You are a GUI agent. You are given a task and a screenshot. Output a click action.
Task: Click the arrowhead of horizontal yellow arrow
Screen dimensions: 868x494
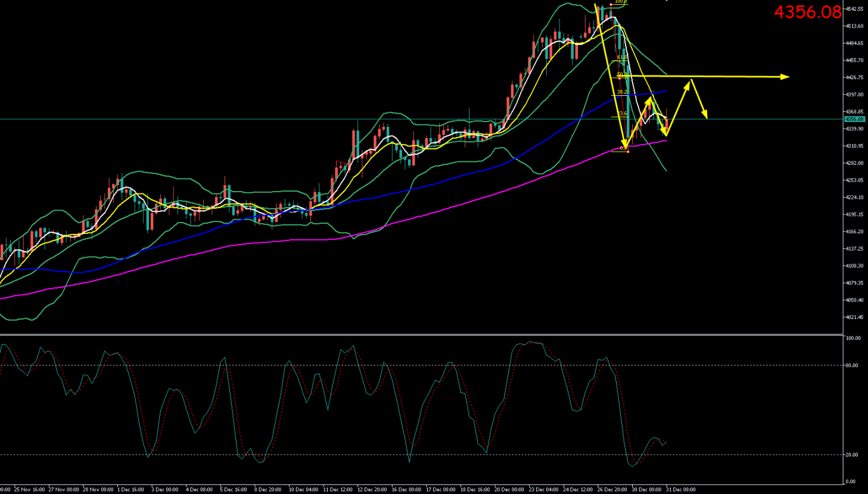(x=786, y=77)
